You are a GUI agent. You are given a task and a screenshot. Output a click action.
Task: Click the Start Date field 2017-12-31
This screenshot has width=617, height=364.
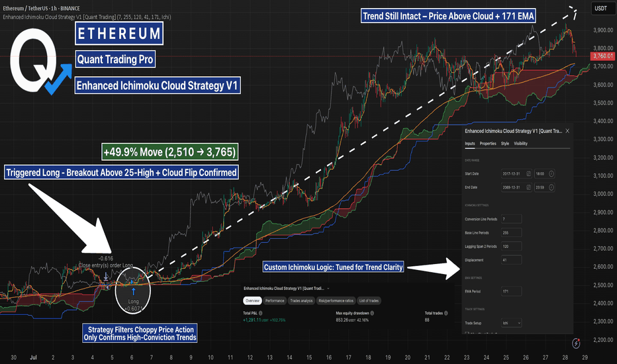(x=516, y=173)
